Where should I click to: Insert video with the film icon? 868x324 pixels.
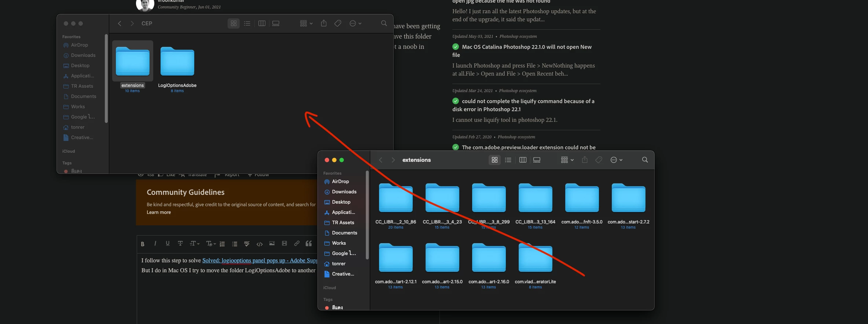click(x=284, y=243)
